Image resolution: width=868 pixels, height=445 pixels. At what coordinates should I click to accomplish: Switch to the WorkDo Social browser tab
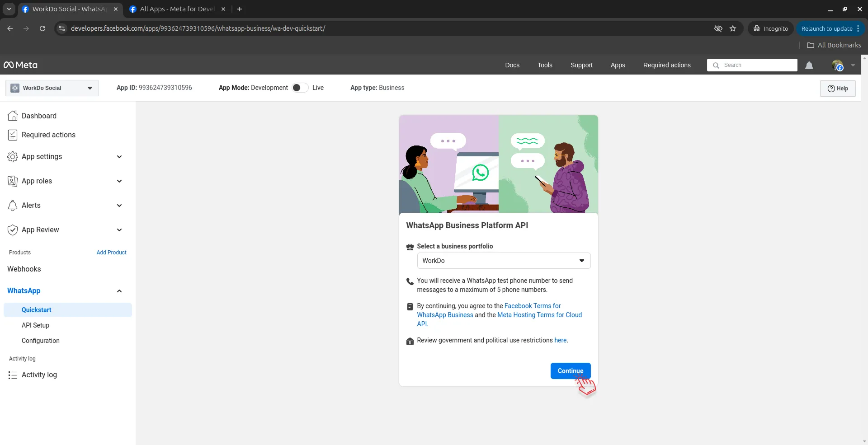click(70, 9)
